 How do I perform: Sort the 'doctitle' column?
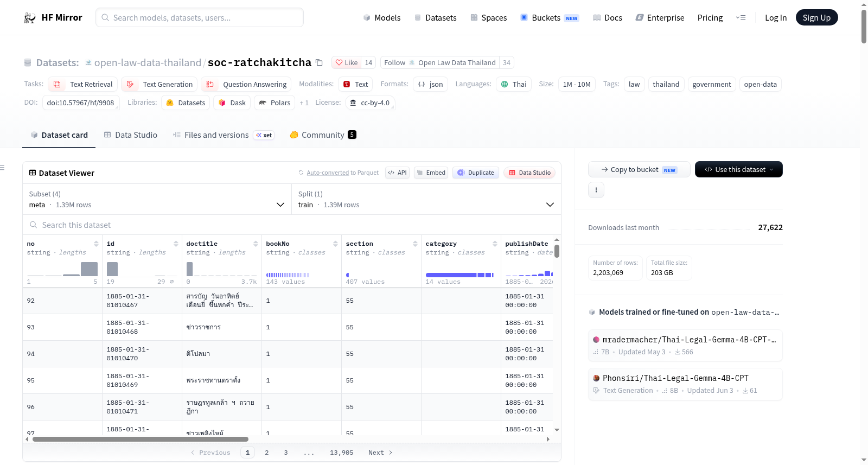coord(256,244)
